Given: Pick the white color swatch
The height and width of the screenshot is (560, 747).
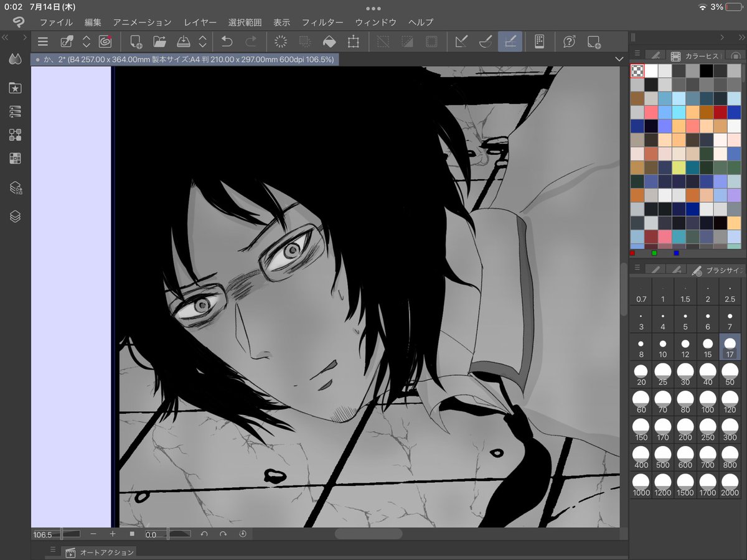Looking at the screenshot, I should click(651, 70).
